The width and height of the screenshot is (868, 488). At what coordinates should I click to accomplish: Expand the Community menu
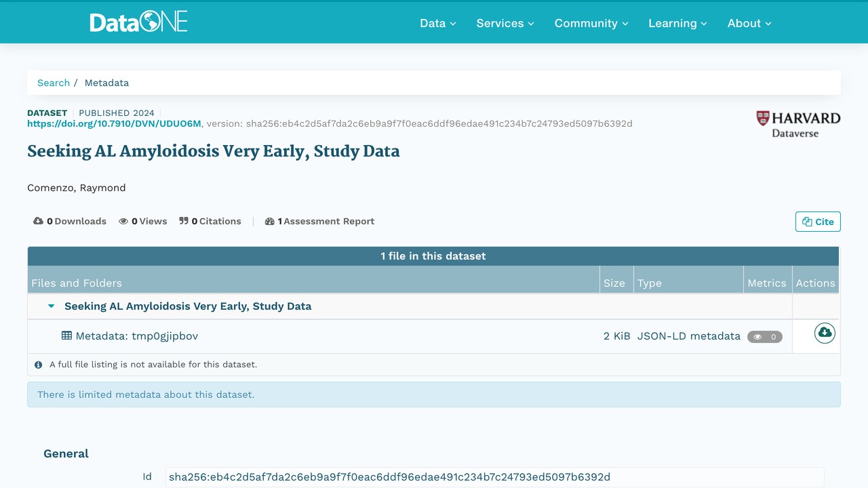tap(591, 23)
